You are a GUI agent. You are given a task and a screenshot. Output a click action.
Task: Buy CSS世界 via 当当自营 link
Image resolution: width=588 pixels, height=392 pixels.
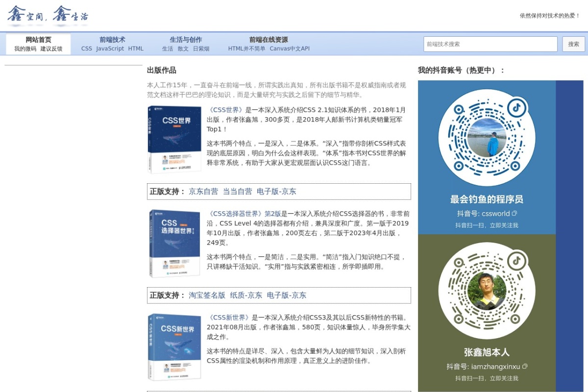tap(238, 192)
